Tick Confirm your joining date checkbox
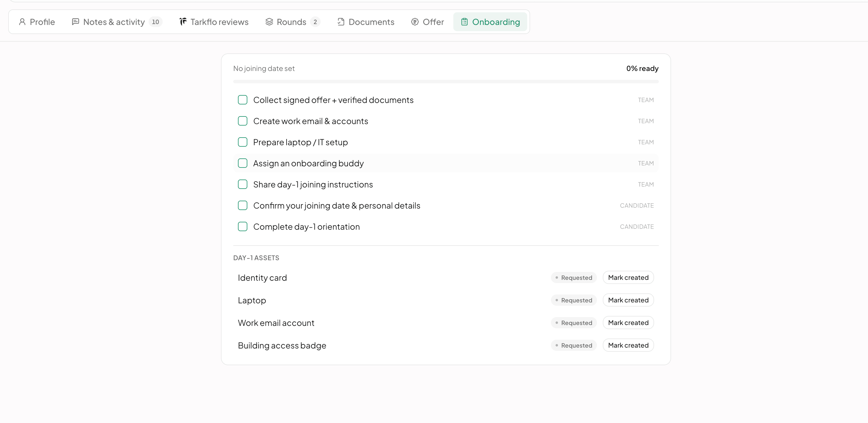Image resolution: width=868 pixels, height=423 pixels. pyautogui.click(x=243, y=205)
